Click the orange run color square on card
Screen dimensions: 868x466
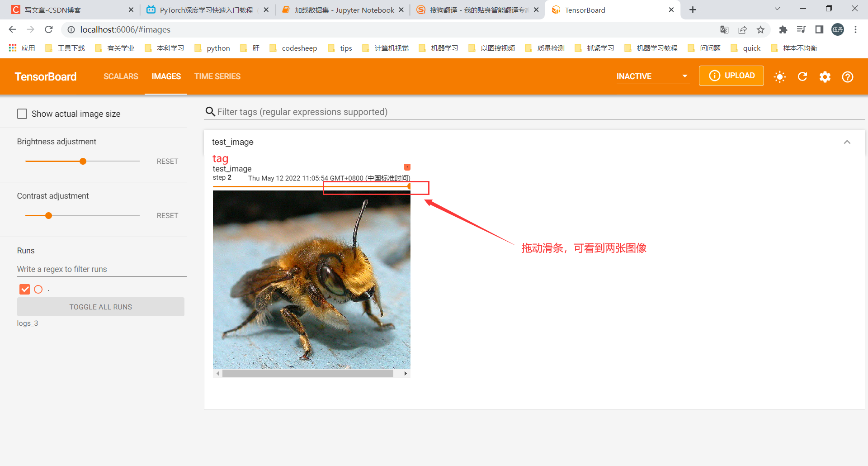pos(407,167)
